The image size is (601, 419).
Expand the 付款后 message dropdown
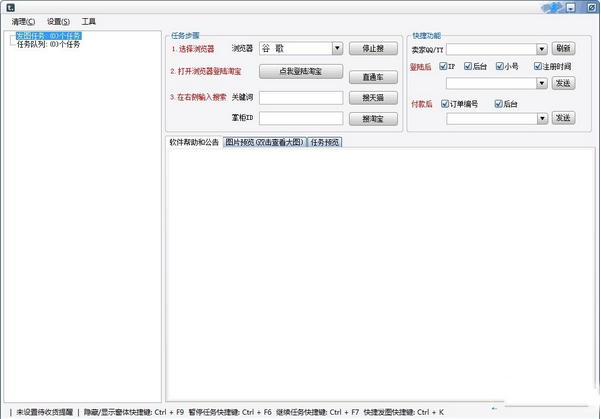click(541, 118)
